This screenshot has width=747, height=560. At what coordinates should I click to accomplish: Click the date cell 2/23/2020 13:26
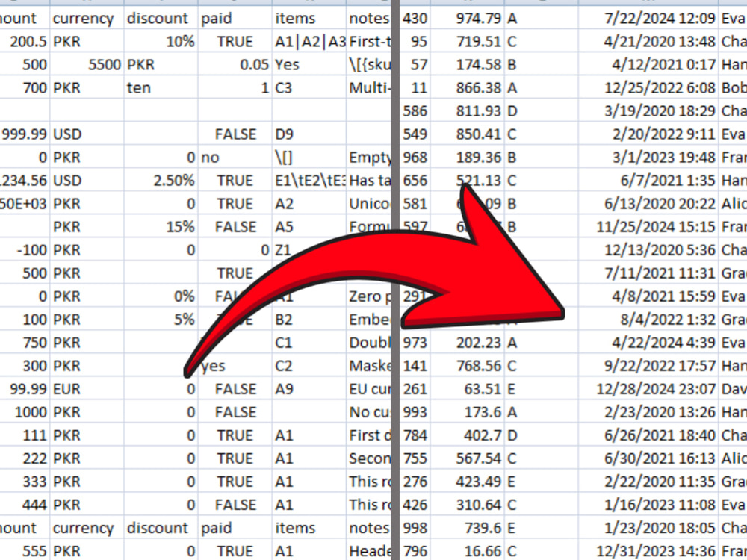click(649, 412)
